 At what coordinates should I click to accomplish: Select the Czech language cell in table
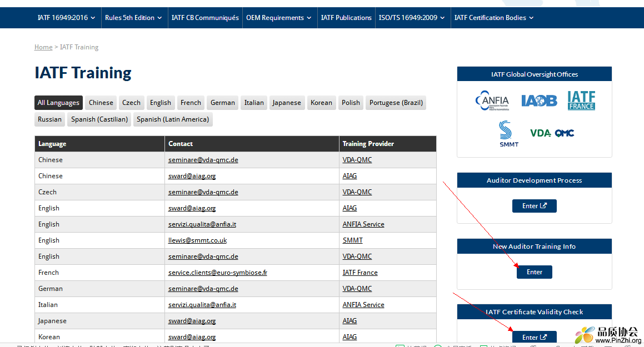pos(100,192)
